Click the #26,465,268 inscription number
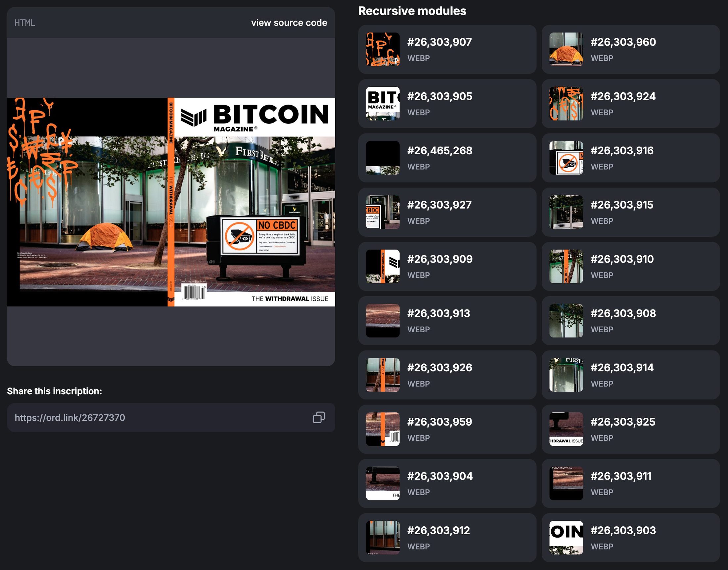 click(x=440, y=151)
